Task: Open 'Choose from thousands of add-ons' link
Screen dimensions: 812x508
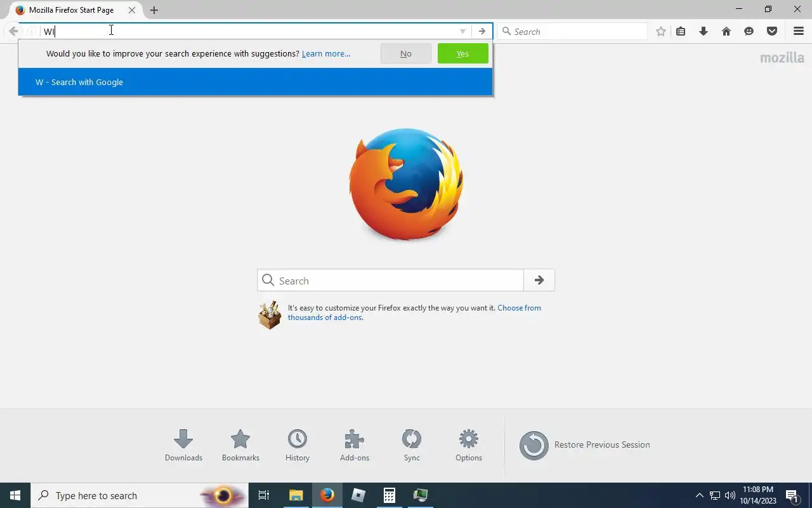Action: point(414,312)
